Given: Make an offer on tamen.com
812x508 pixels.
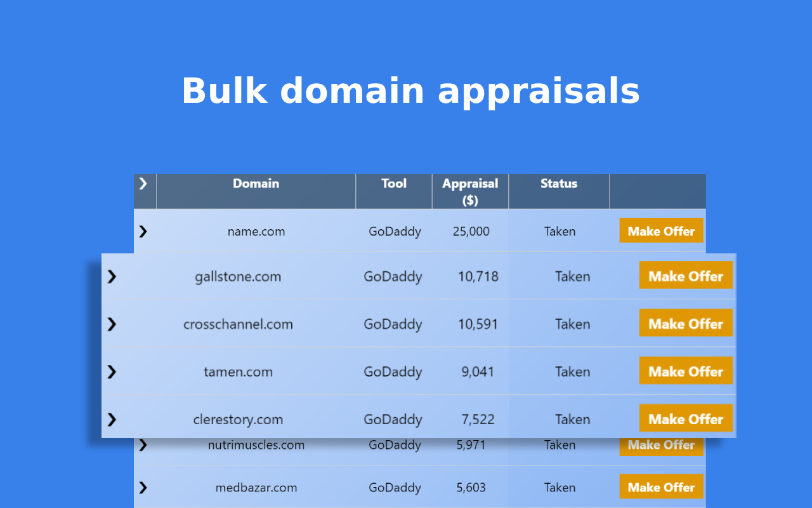Looking at the screenshot, I should click(686, 371).
